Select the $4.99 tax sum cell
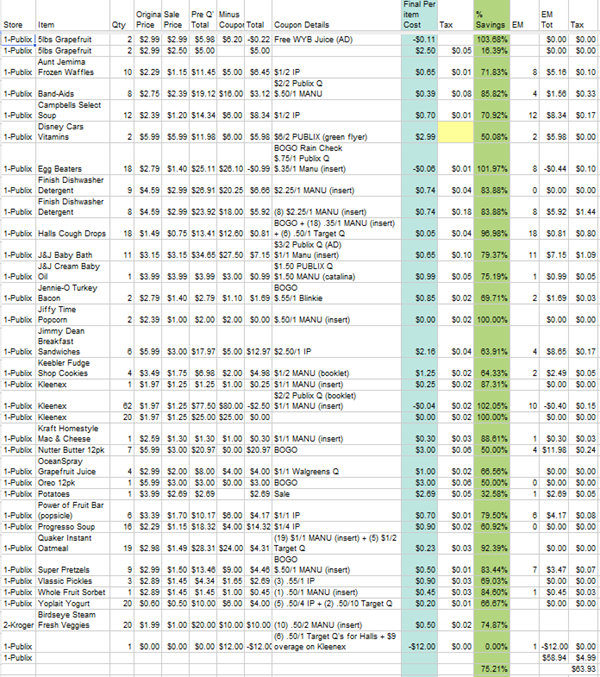This screenshot has height=677, width=600. tap(584, 658)
